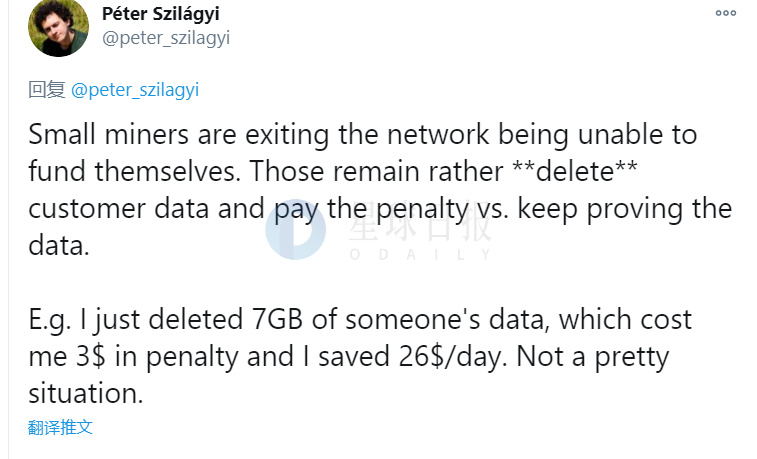This screenshot has width=757, height=459.
Task: Open Péter Szilágyi's profile avatar
Action: (58, 27)
